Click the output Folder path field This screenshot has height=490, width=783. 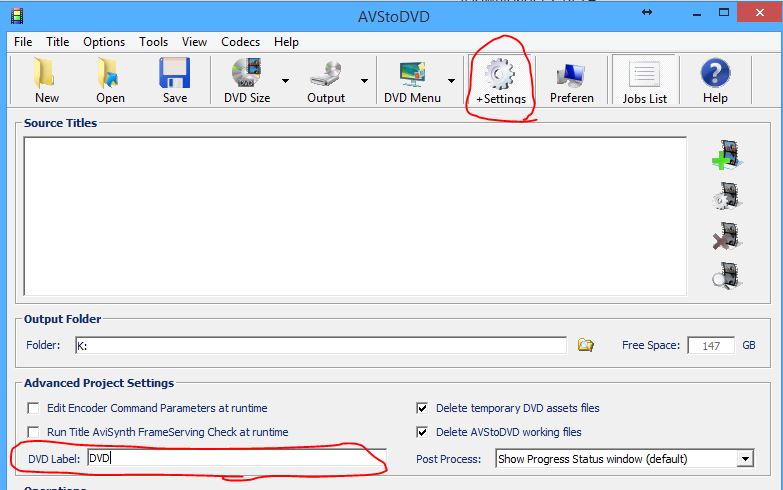pyautogui.click(x=321, y=345)
